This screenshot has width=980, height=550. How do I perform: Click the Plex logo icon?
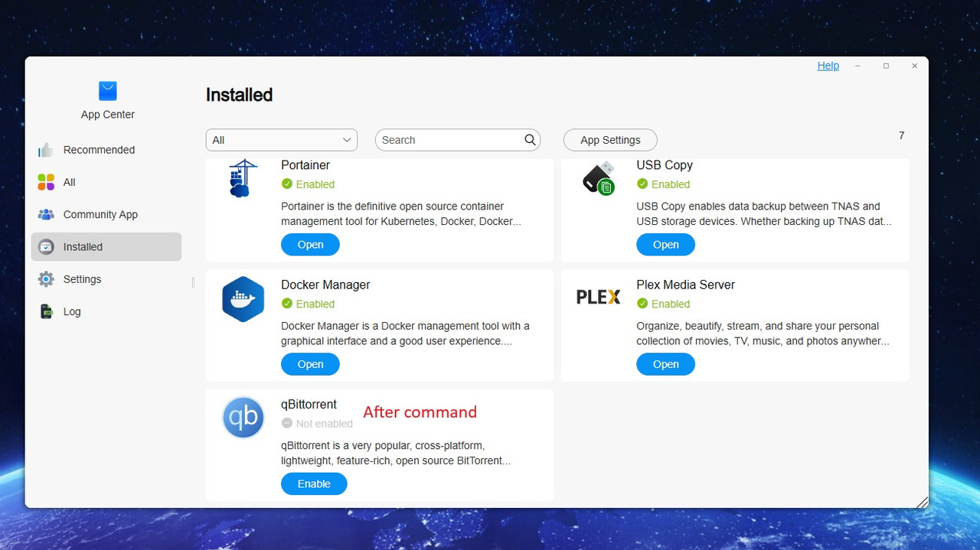tap(598, 297)
